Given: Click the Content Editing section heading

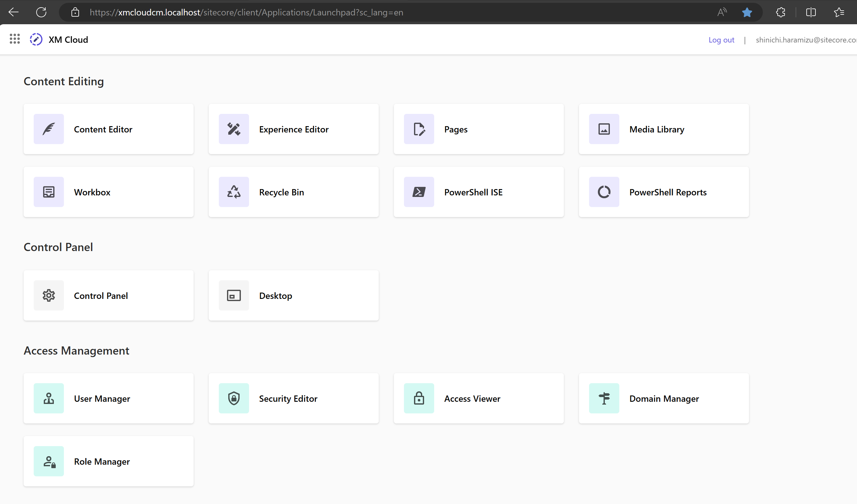Looking at the screenshot, I should [x=64, y=81].
